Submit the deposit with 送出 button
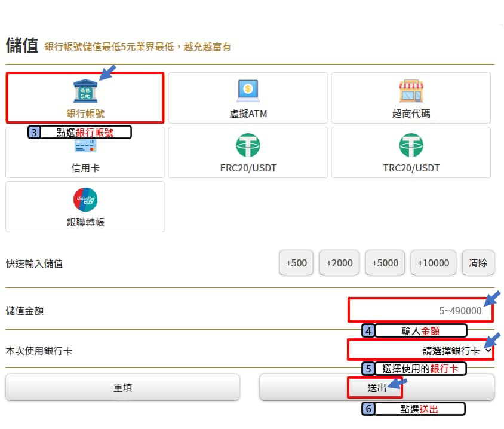 (376, 388)
